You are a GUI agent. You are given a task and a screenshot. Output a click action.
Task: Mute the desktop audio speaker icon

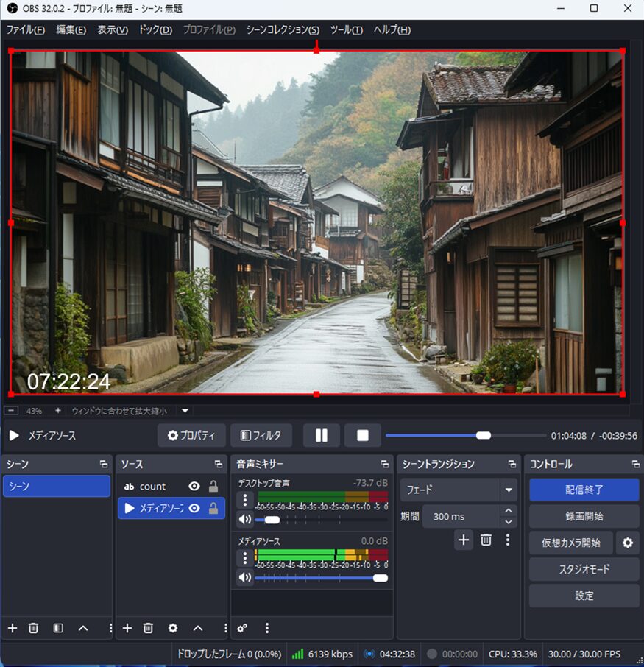(245, 520)
